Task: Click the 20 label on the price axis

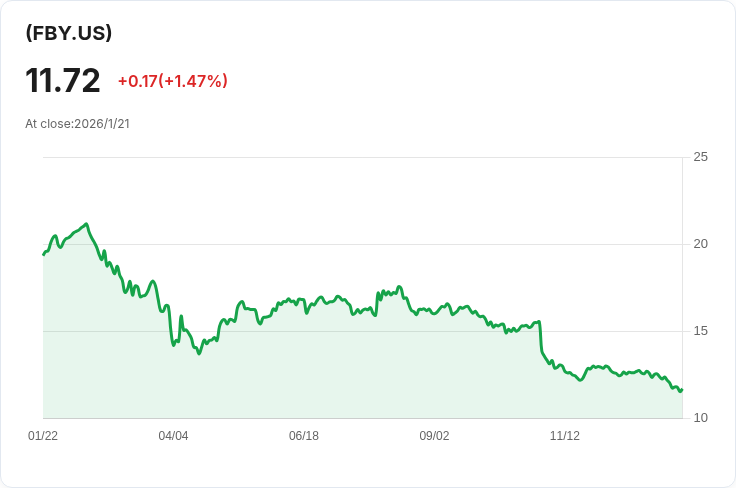Action: click(700, 244)
